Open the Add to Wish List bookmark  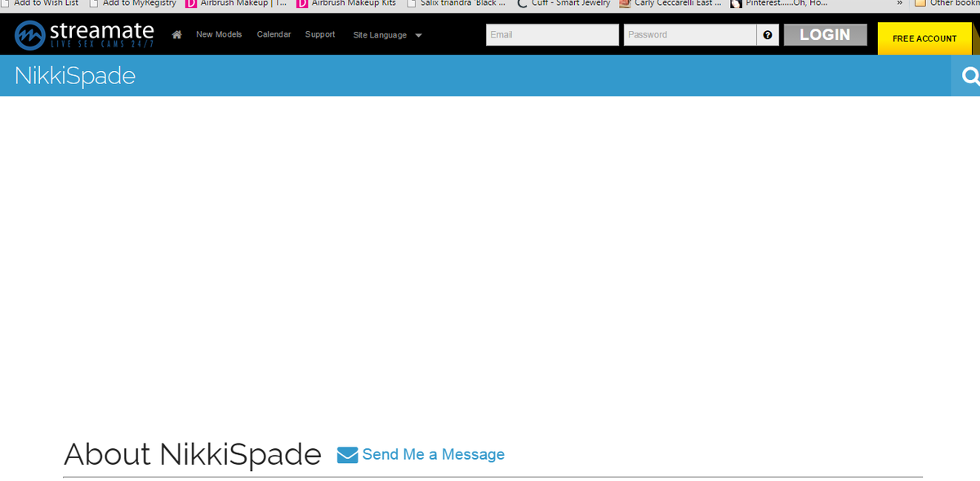(39, 3)
